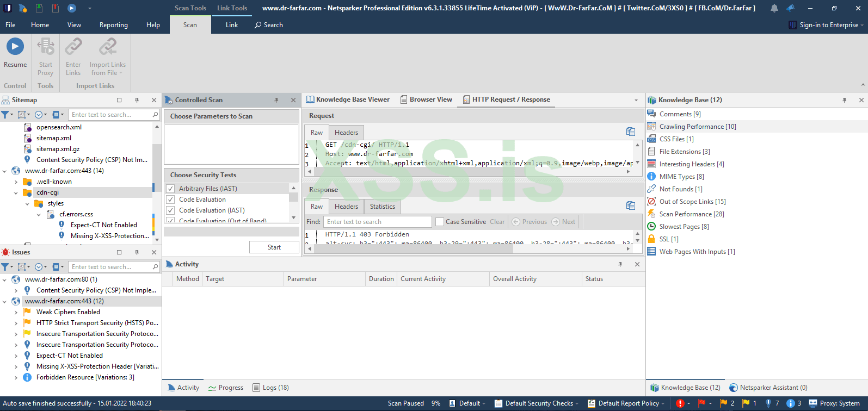Enable the Case Sensitive checkbox
Screen dimensions: 868x411
pyautogui.click(x=440, y=222)
